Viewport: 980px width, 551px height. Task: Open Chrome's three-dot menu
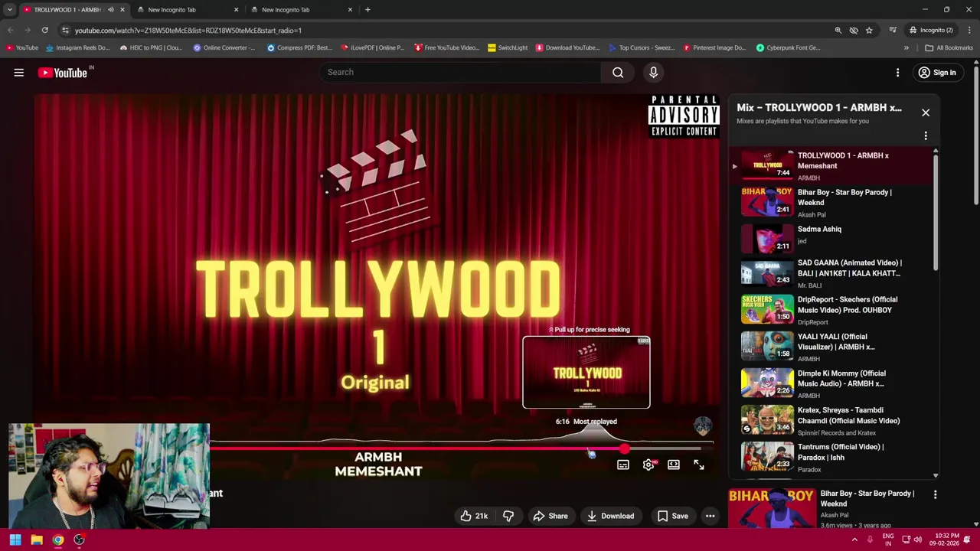pos(970,31)
